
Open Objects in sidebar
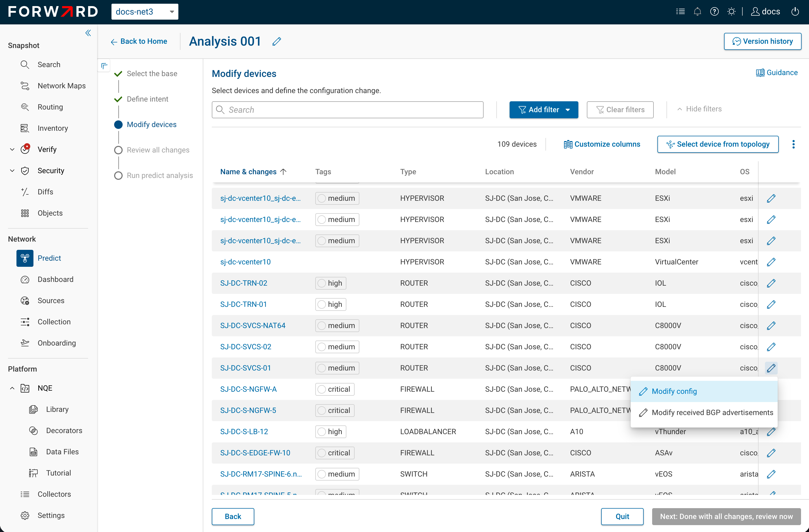(50, 213)
